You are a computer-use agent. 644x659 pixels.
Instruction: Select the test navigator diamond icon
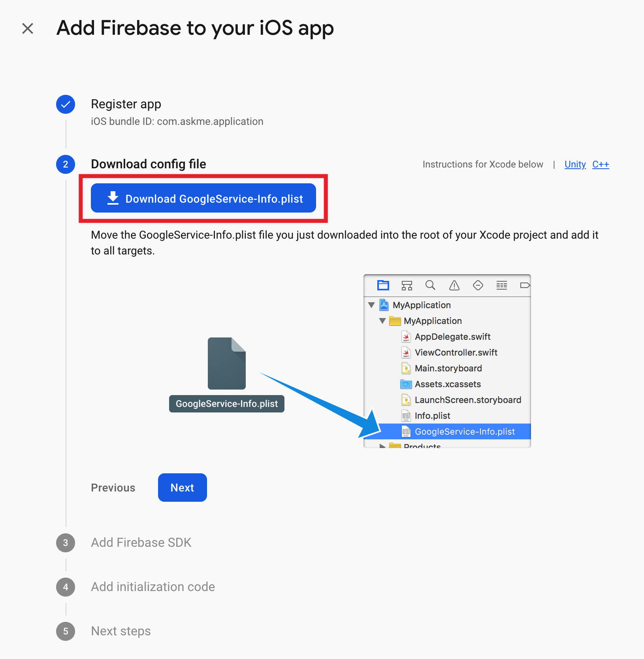[478, 285]
